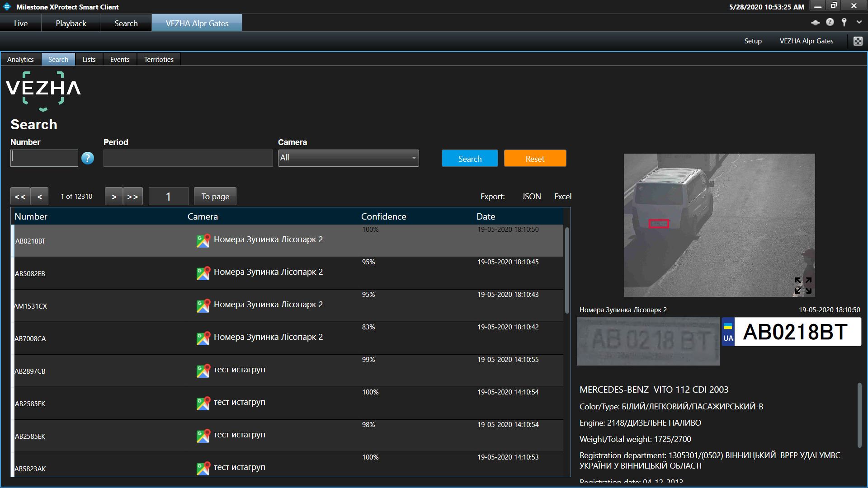Open the help question mark in title toolbar
The height and width of the screenshot is (488, 868).
830,22
